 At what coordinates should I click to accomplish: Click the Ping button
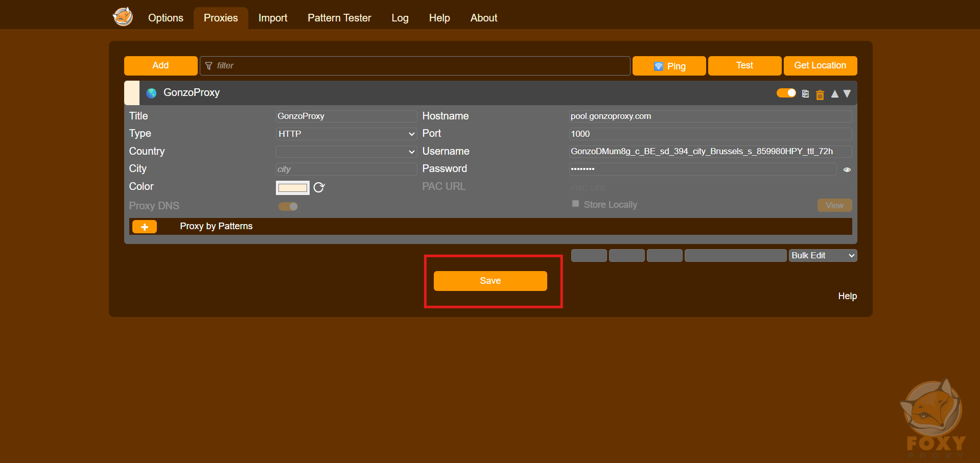[x=669, y=66]
